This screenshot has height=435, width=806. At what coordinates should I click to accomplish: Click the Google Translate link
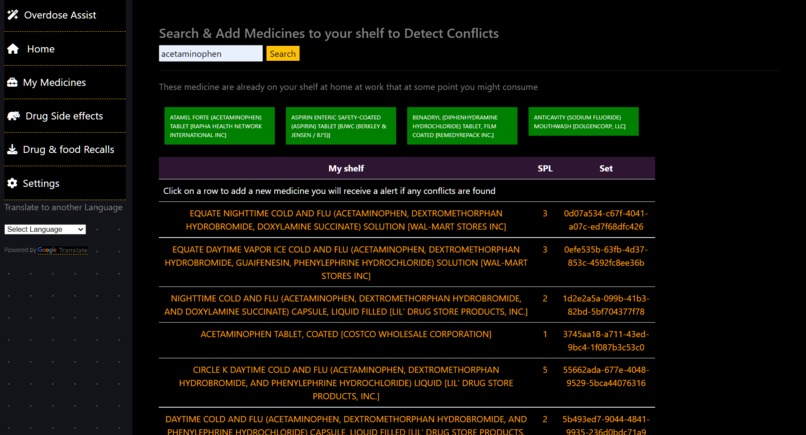[62, 250]
